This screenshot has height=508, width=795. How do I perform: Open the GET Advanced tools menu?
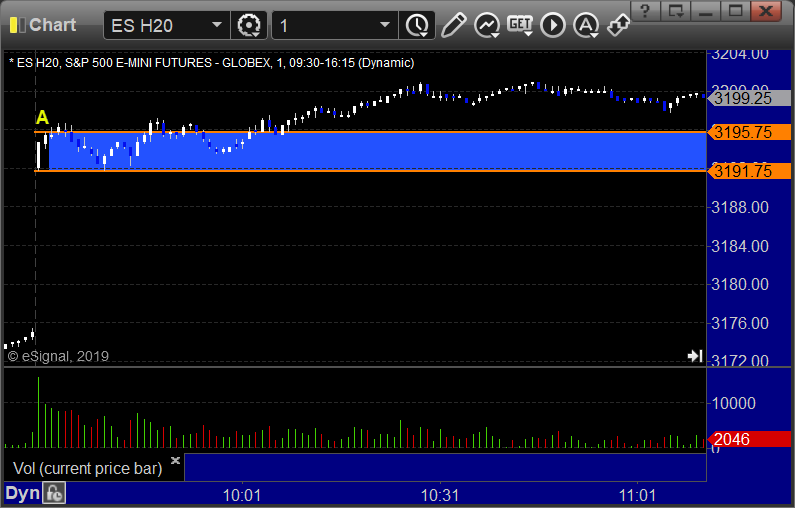[520, 25]
